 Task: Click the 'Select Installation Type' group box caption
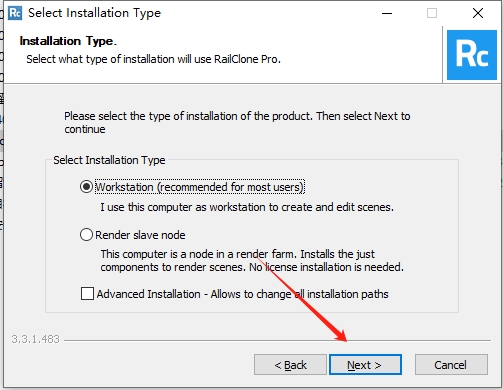pyautogui.click(x=109, y=160)
